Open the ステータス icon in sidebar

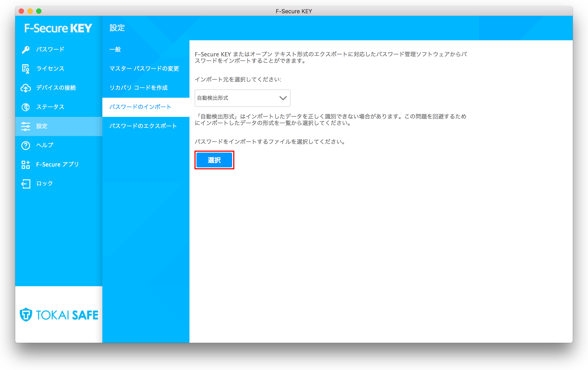coord(25,107)
